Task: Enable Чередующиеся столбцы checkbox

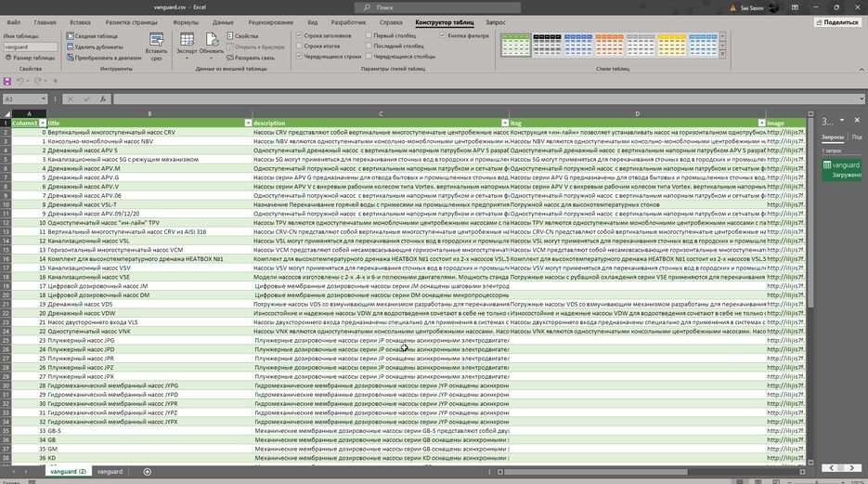Action: [x=369, y=57]
